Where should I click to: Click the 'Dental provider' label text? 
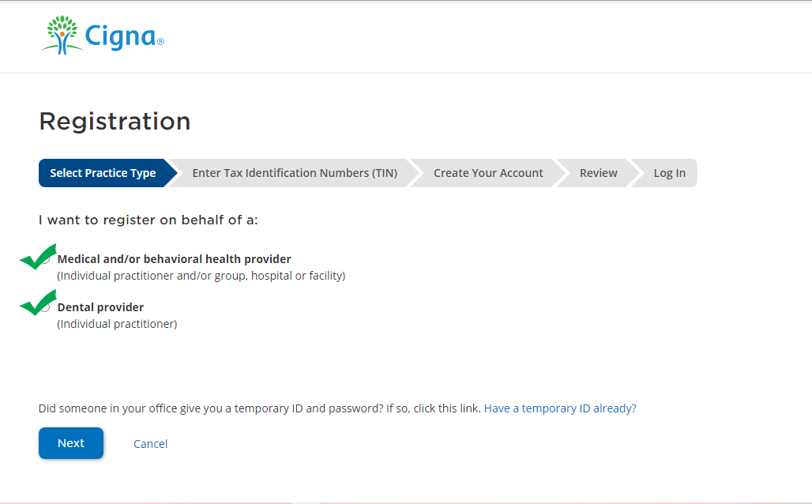coord(100,307)
